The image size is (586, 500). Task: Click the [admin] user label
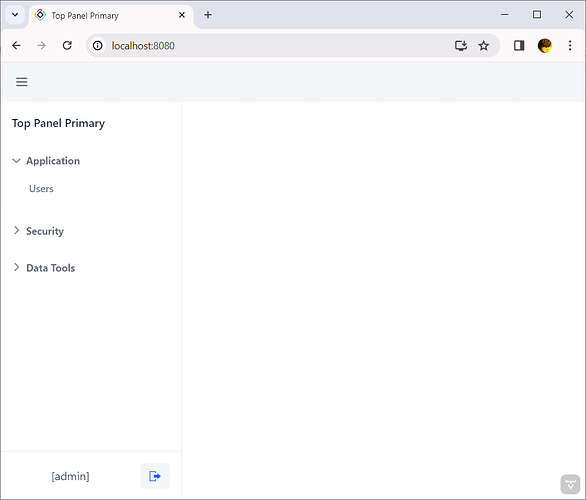tap(71, 476)
